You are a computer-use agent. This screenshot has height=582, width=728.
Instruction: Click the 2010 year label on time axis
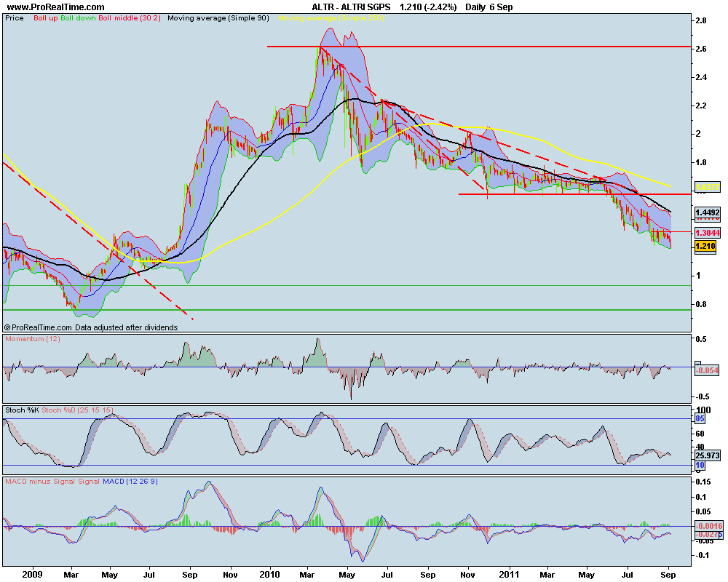point(270,575)
